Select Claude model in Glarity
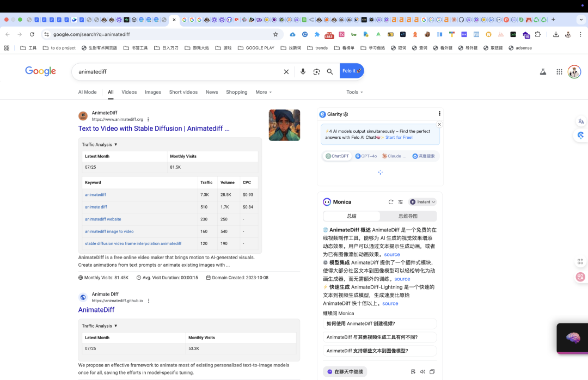588x380 pixels. [394, 156]
